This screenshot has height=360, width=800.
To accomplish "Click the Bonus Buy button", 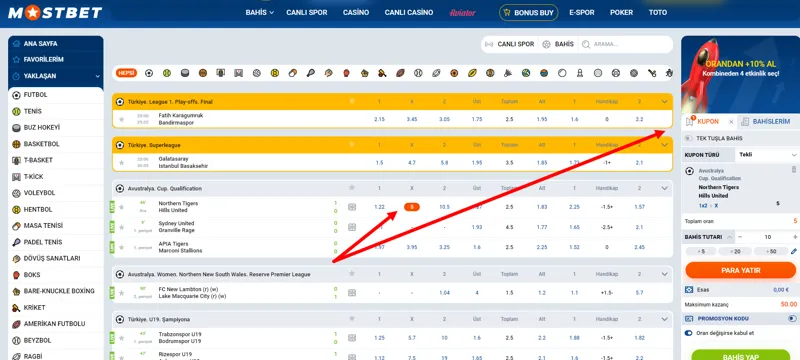I will (x=529, y=13).
